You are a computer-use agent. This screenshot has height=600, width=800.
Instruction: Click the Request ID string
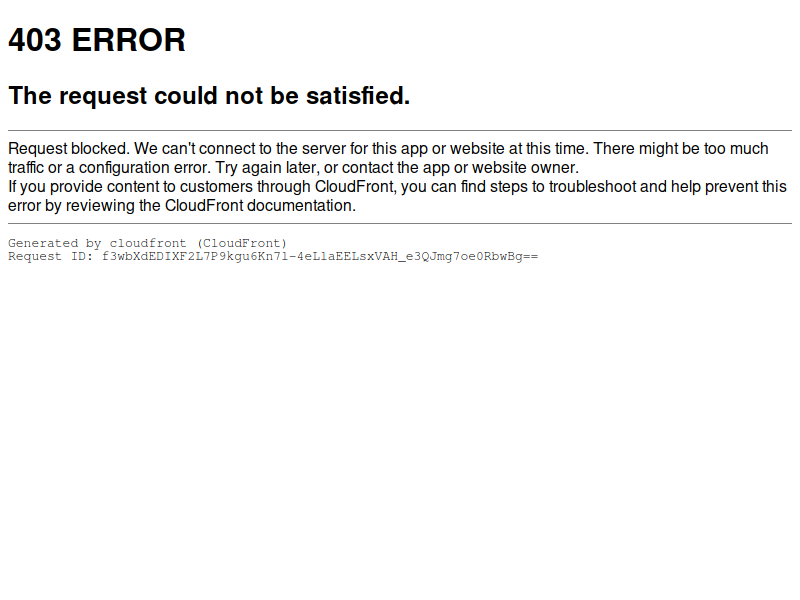click(x=320, y=256)
